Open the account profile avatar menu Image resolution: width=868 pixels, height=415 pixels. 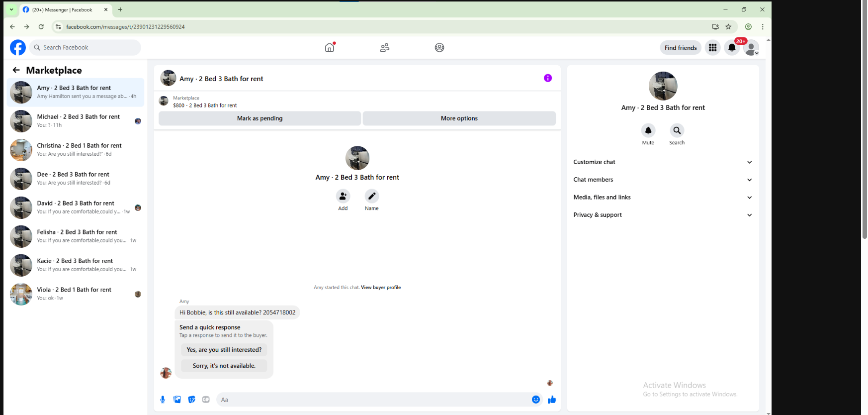coord(751,48)
